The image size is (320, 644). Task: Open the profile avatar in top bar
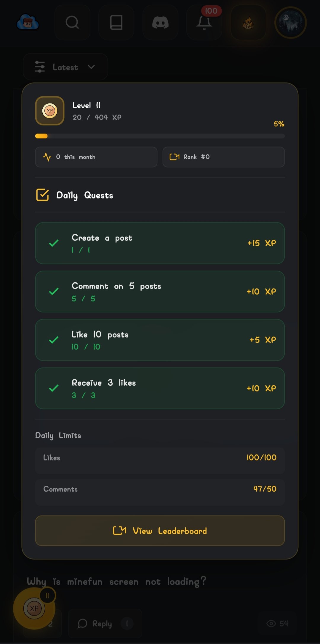(x=290, y=22)
